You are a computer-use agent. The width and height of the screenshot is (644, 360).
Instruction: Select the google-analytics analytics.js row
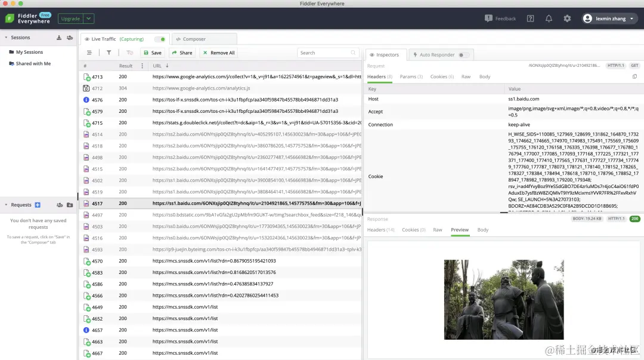coord(221,88)
